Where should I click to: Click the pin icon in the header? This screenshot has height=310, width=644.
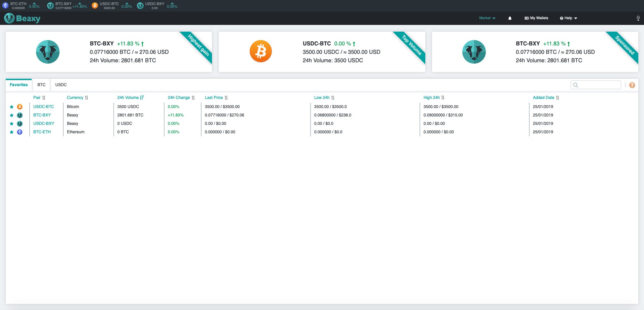coord(638,18)
